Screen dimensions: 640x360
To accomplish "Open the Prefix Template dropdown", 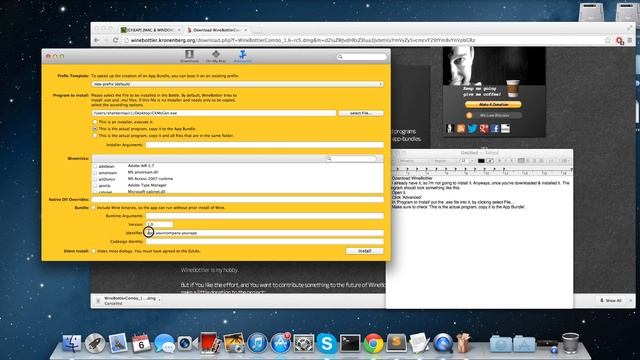I will click(x=238, y=84).
